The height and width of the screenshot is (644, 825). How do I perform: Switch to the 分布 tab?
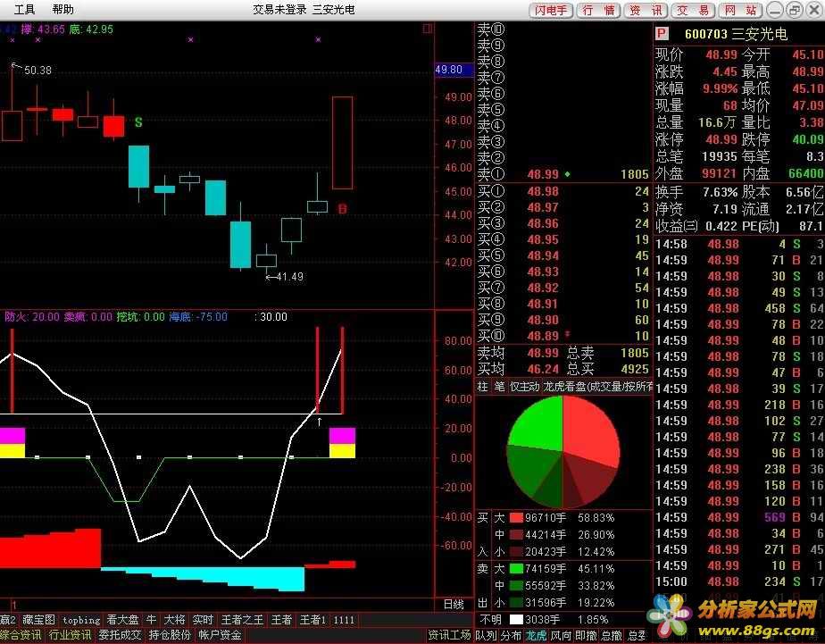point(511,636)
